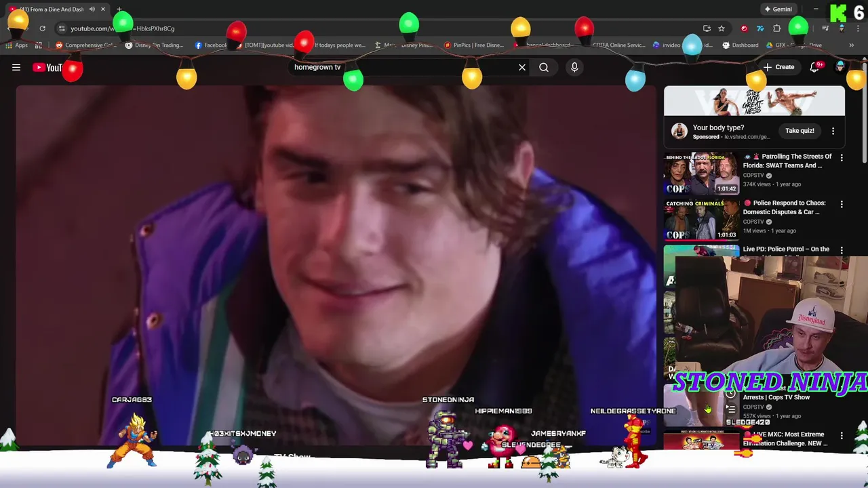Screen dimensions: 868x488
Task: Mute the tab via its speaker icon
Action: [x=92, y=9]
